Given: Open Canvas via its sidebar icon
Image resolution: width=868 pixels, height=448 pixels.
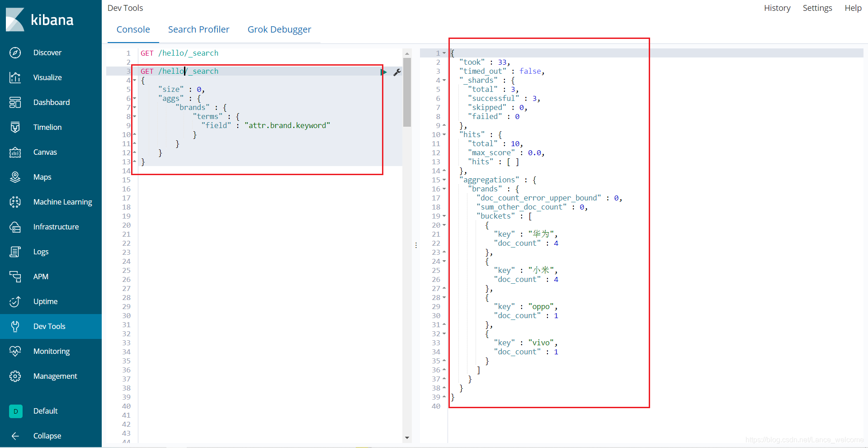Looking at the screenshot, I should pyautogui.click(x=15, y=152).
